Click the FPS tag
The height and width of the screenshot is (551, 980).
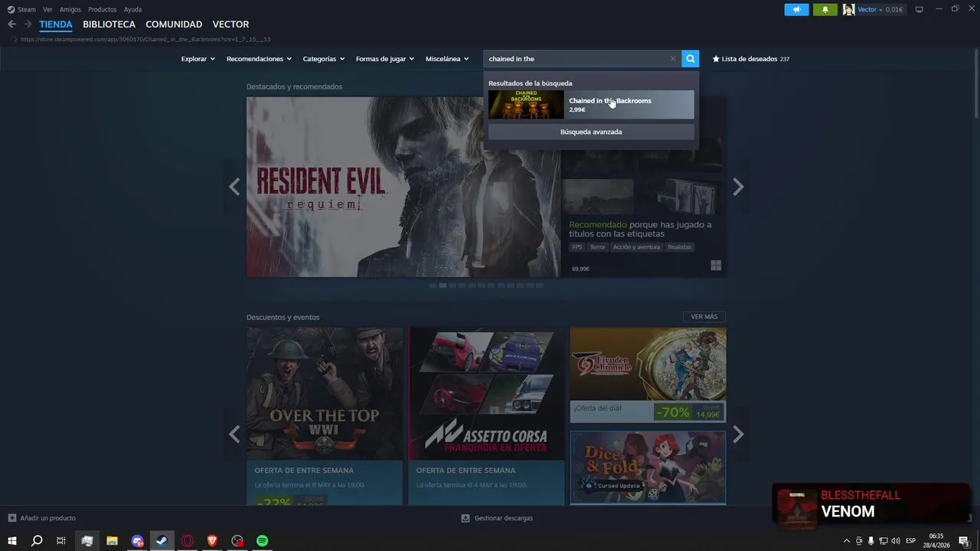pos(577,247)
